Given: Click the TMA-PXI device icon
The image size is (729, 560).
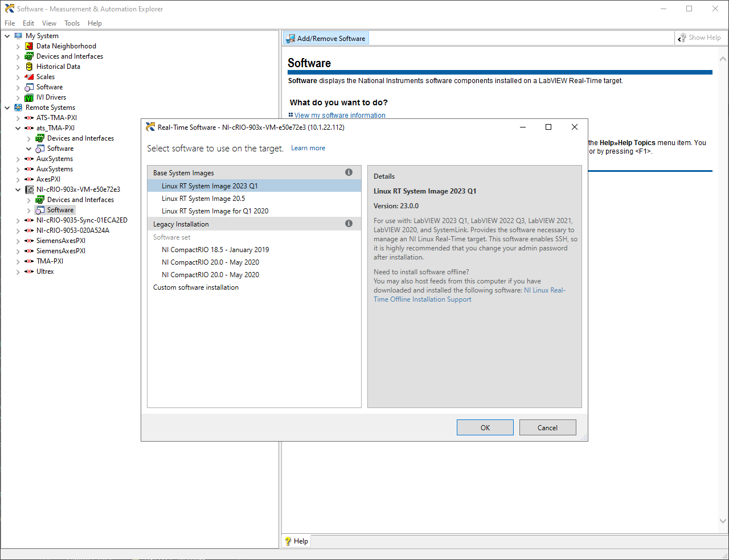Looking at the screenshot, I should click(x=29, y=261).
